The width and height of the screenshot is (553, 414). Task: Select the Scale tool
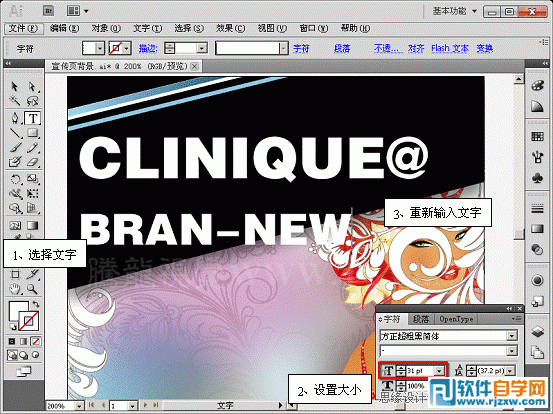[32, 179]
